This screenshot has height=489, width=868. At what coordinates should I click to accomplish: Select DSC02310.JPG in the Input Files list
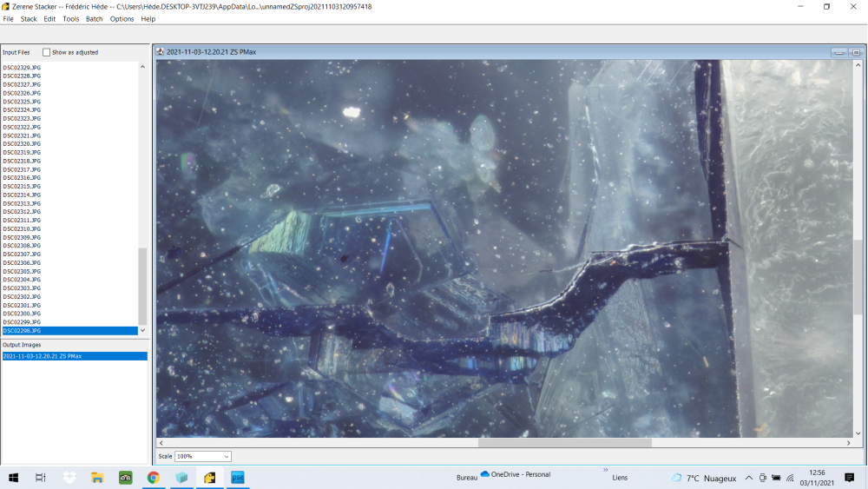pyautogui.click(x=22, y=228)
